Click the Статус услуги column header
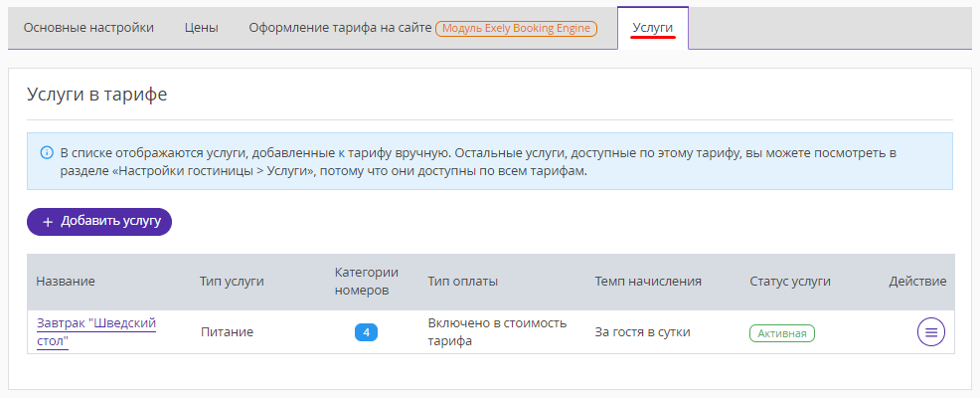Image resolution: width=980 pixels, height=398 pixels. click(x=790, y=282)
